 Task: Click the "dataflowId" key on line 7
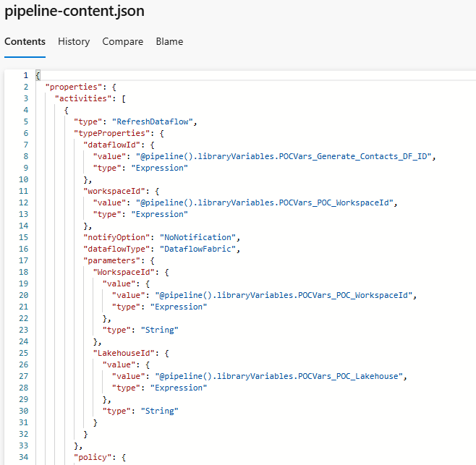111,145
